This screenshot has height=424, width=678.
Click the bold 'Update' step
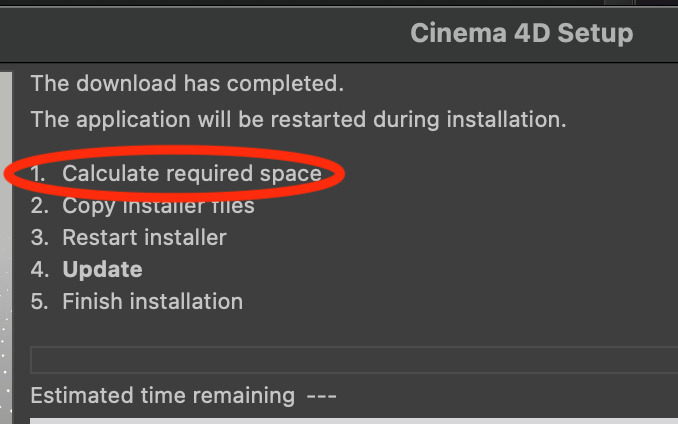click(102, 269)
